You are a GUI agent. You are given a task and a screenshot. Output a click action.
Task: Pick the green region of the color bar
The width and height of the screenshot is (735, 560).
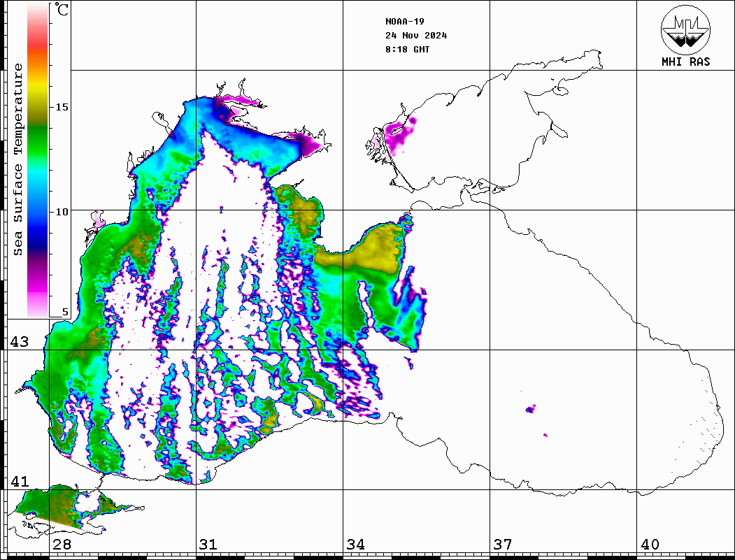tap(38, 141)
